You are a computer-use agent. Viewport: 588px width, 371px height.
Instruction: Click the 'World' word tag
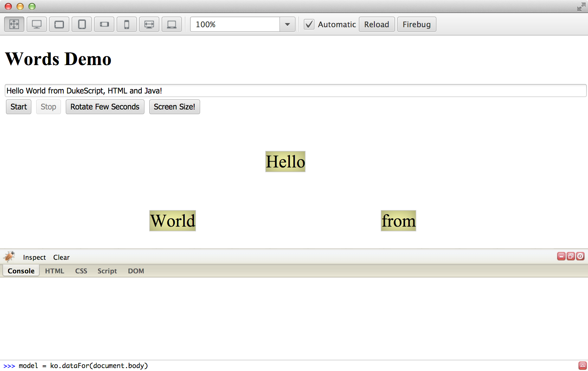173,221
